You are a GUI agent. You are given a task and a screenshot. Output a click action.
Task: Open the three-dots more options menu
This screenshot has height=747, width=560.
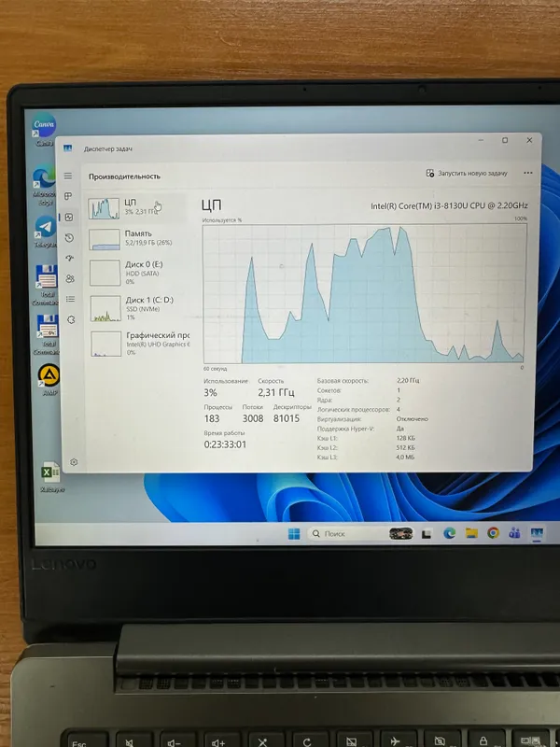[x=527, y=173]
